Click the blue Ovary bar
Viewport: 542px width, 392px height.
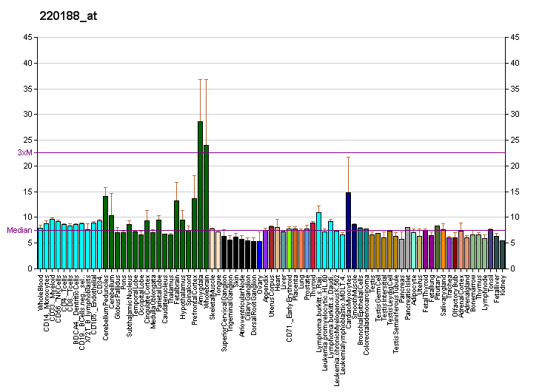(x=259, y=254)
